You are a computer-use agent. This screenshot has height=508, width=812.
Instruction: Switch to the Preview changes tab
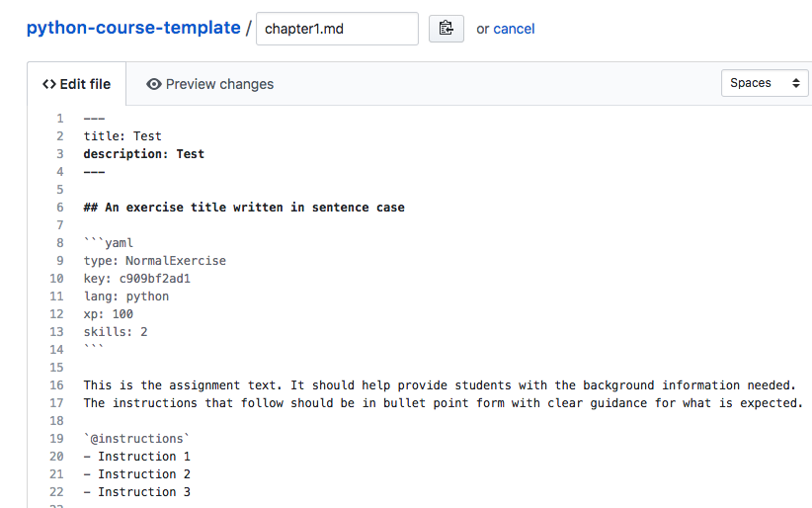(209, 84)
